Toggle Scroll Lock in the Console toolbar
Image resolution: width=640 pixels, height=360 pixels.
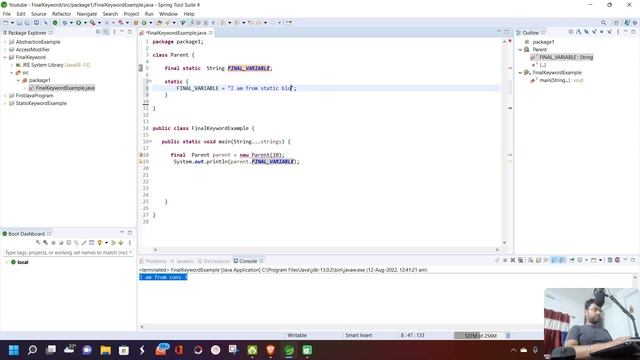click(x=538, y=260)
